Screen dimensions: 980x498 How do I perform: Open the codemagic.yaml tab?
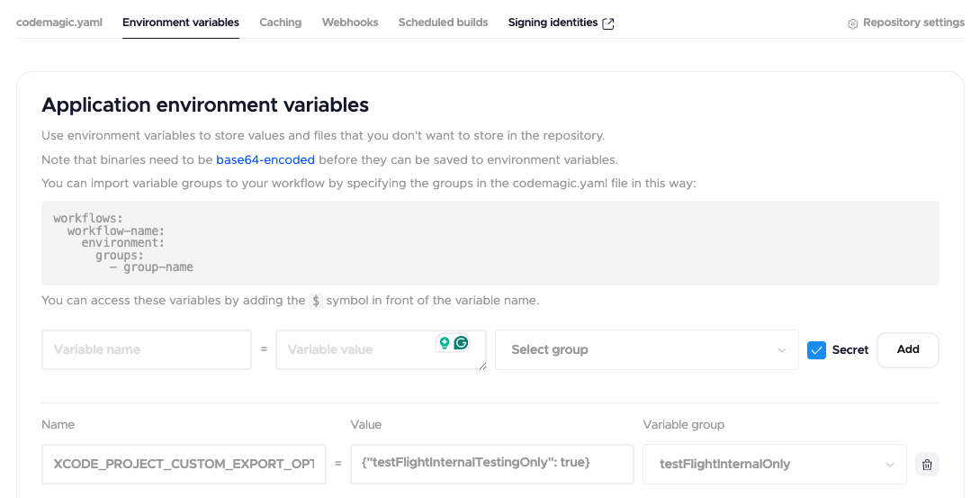[59, 23]
